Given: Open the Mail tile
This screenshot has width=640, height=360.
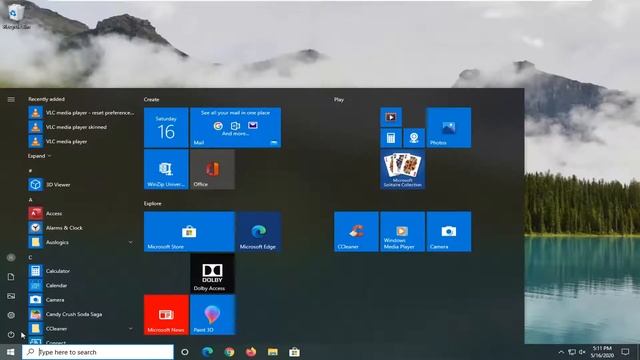Looking at the screenshot, I should [x=236, y=127].
